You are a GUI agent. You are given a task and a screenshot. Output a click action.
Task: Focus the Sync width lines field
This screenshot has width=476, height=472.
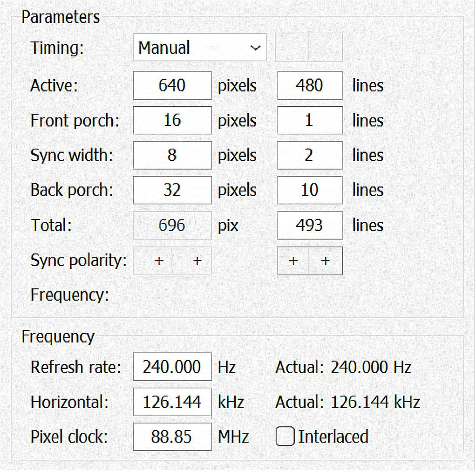310,155
